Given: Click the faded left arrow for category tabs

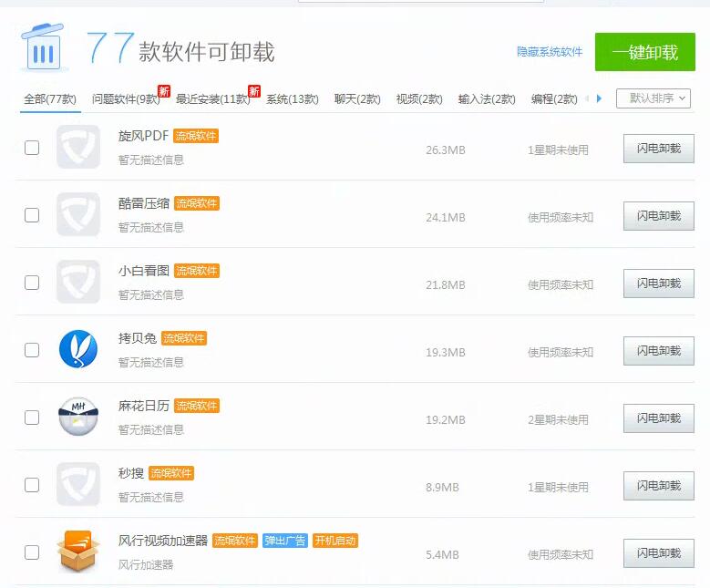Looking at the screenshot, I should 587,98.
